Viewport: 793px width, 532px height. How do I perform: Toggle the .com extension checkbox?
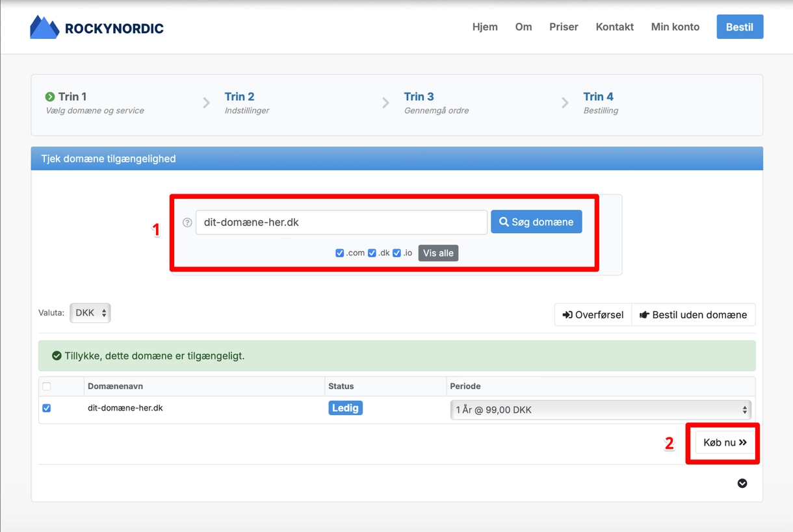click(x=339, y=253)
